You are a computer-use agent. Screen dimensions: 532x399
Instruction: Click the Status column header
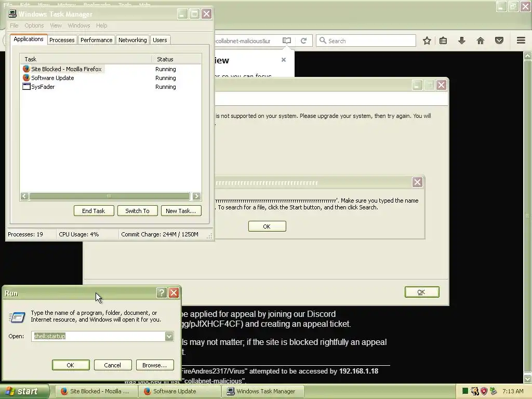(x=177, y=59)
